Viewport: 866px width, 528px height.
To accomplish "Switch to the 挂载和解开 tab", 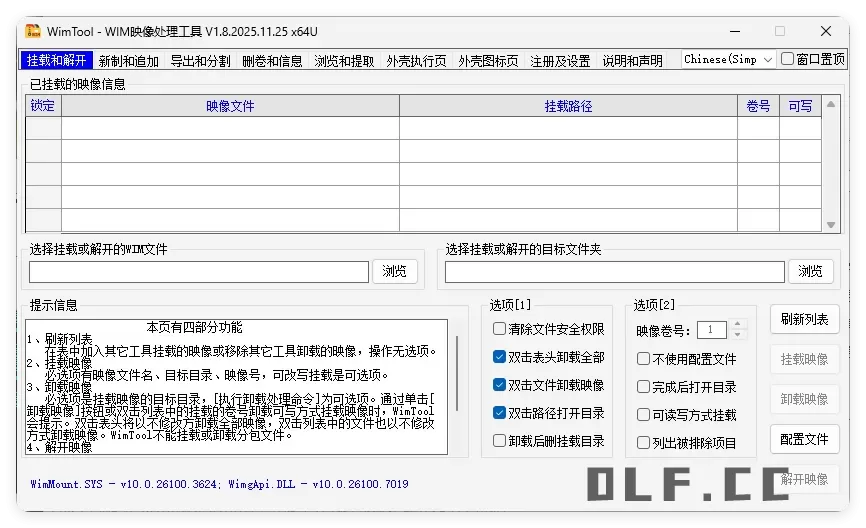I will [56, 60].
